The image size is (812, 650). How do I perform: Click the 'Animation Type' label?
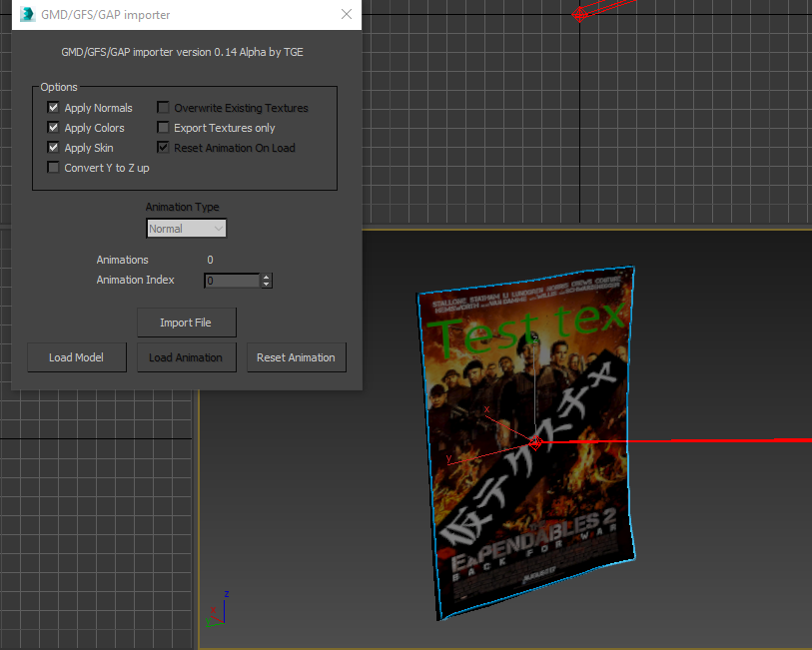pyautogui.click(x=183, y=207)
